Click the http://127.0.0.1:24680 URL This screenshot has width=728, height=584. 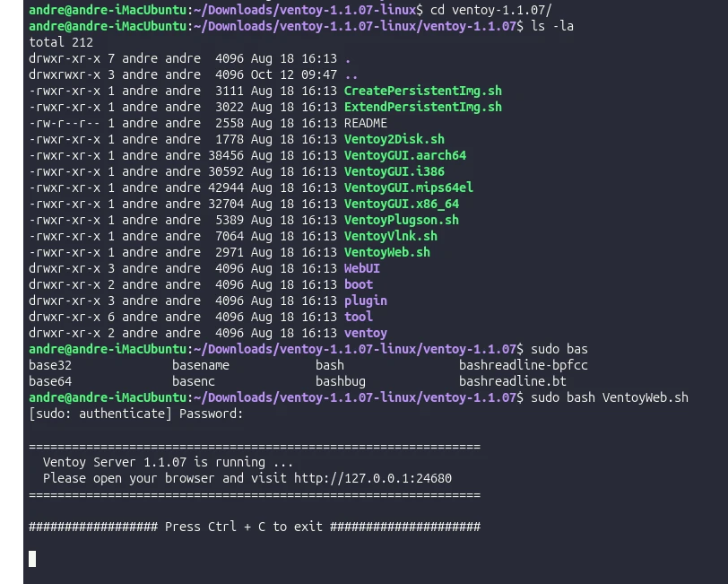point(373,478)
